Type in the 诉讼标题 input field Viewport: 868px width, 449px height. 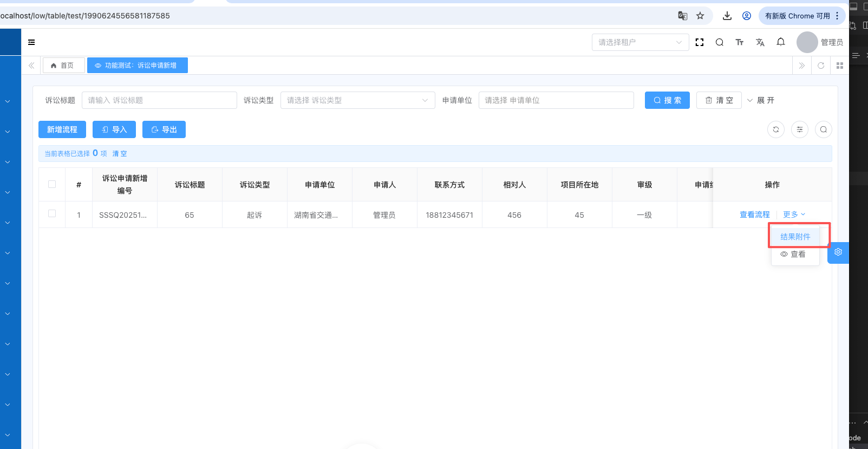pos(159,100)
